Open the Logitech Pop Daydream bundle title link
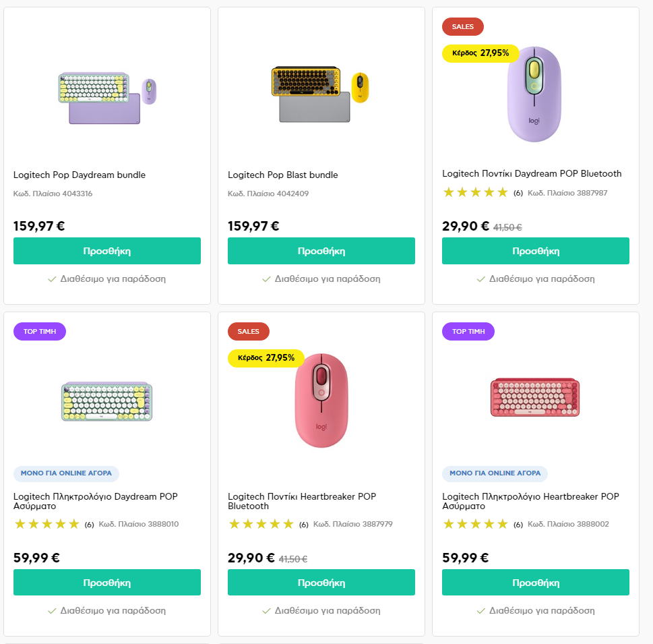The width and height of the screenshot is (653, 644). (x=80, y=175)
